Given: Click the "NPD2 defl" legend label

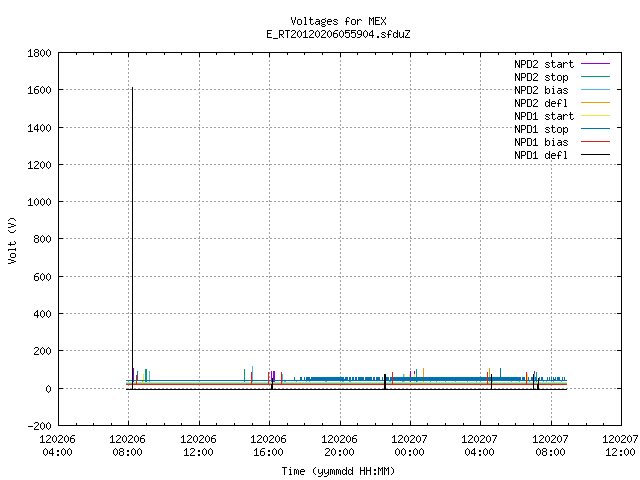Looking at the screenshot, I should point(541,103).
